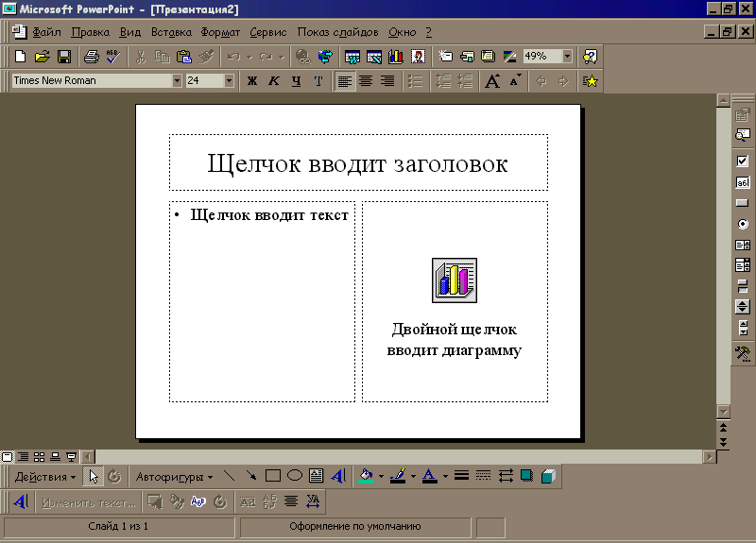Open the Сервис menu
Viewport: 756px width, 543px height.
tap(268, 32)
